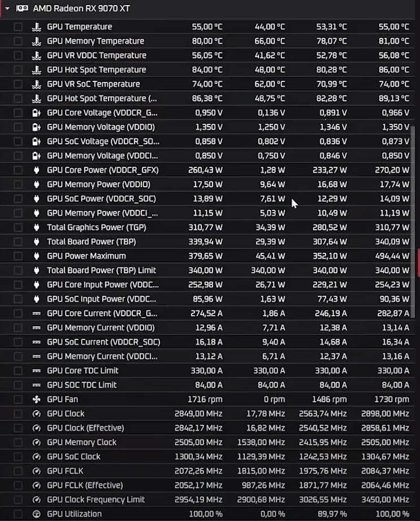The width and height of the screenshot is (420, 521).
Task: Enable the checkbox for GPU Fan
Action: point(18,399)
